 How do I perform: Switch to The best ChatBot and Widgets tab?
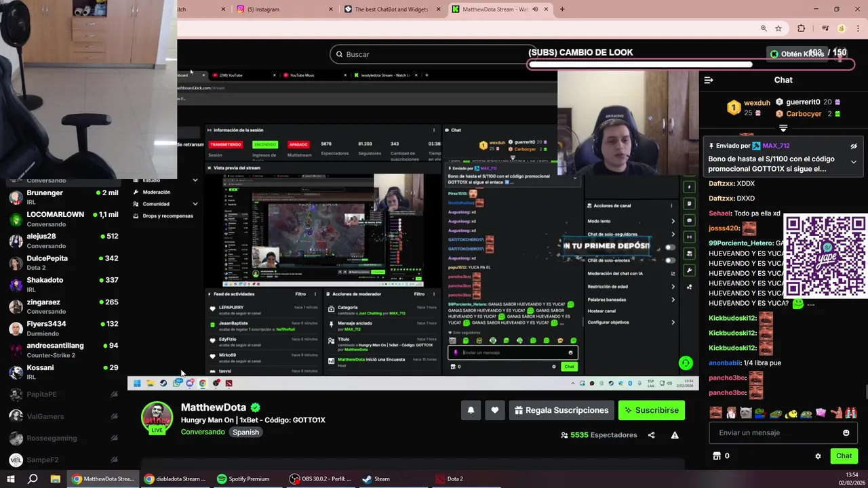tap(393, 9)
